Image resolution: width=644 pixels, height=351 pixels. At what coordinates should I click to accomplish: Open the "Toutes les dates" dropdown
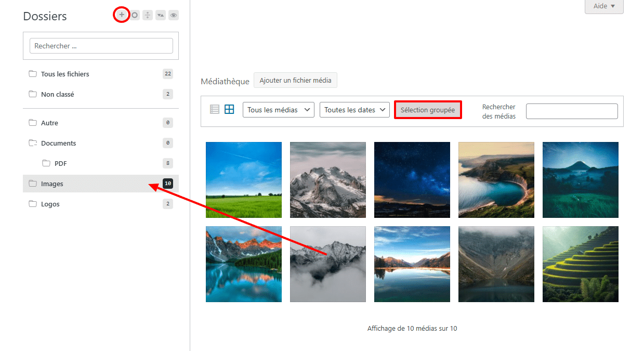pyautogui.click(x=354, y=110)
